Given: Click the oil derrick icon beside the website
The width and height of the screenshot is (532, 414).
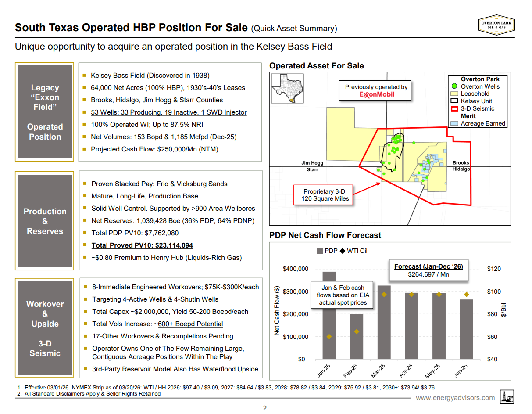Looking at the screenshot, I should [507, 397].
